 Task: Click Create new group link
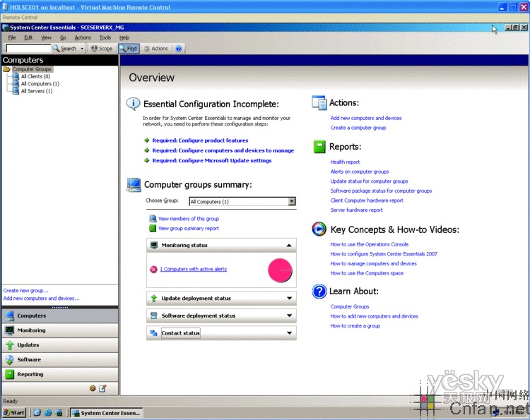coord(25,291)
